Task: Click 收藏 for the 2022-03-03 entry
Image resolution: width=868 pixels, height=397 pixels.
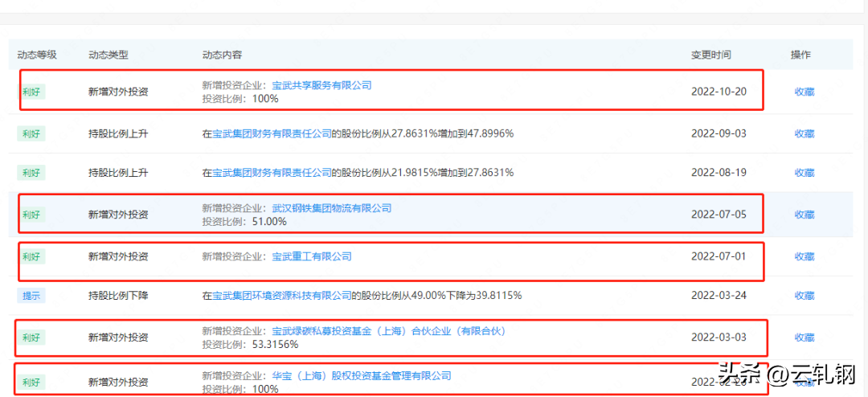Action: (x=805, y=338)
